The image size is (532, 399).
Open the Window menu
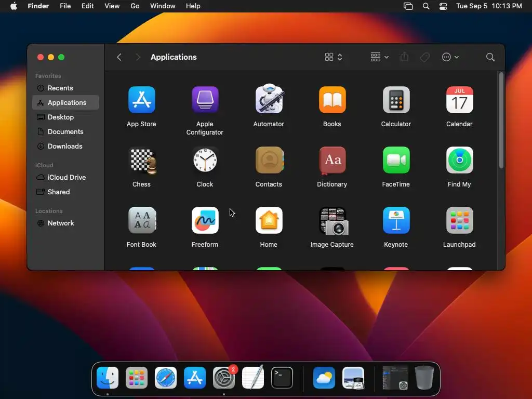[x=163, y=6]
